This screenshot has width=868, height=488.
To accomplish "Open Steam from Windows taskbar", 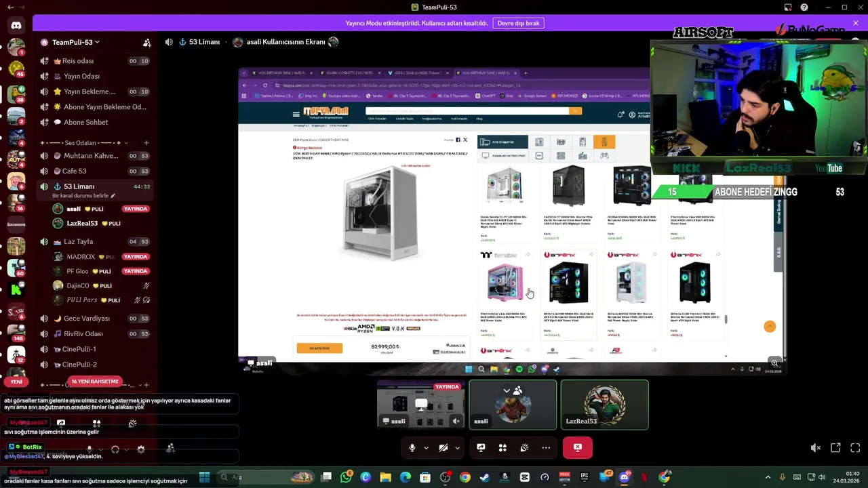I will point(484,477).
